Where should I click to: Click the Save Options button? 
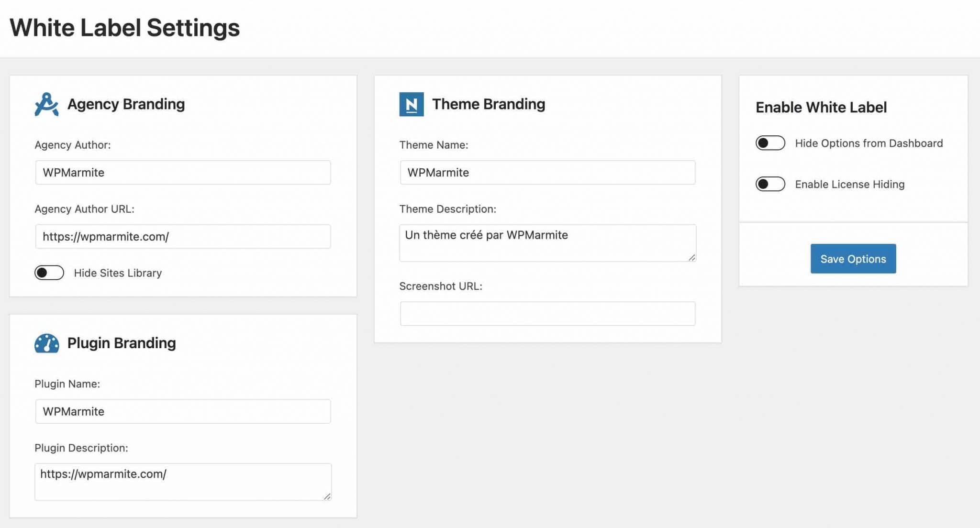[853, 259]
